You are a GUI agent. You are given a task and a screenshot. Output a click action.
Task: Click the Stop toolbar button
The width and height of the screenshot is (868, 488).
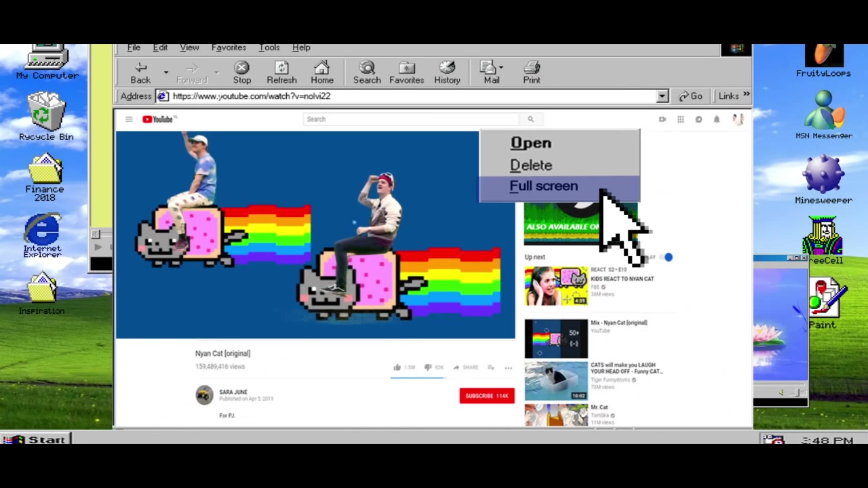[242, 73]
